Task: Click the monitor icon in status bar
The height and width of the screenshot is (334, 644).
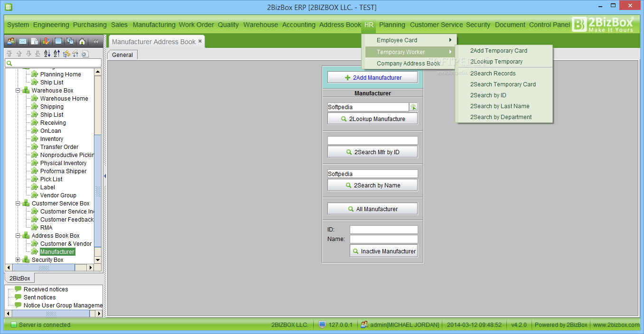Action: coord(322,325)
